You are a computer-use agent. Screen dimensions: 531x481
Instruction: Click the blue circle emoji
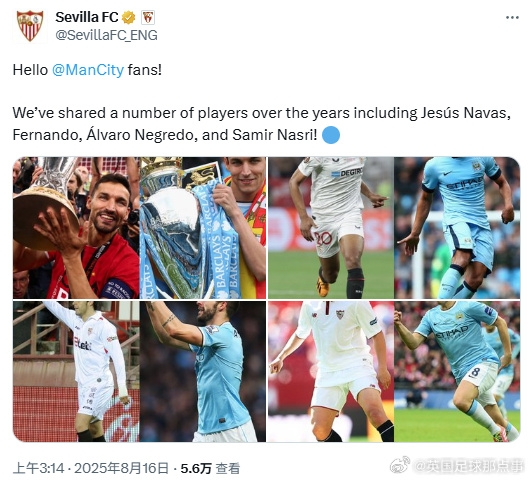coord(331,135)
